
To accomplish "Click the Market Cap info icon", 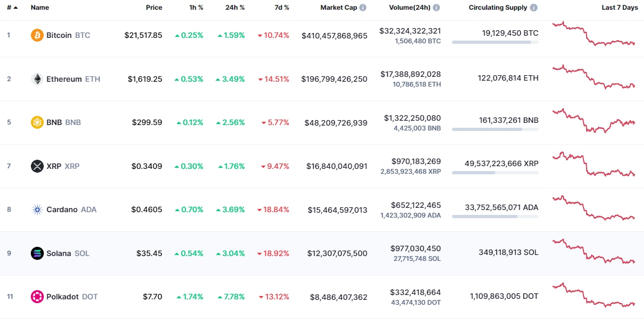I will [x=363, y=8].
